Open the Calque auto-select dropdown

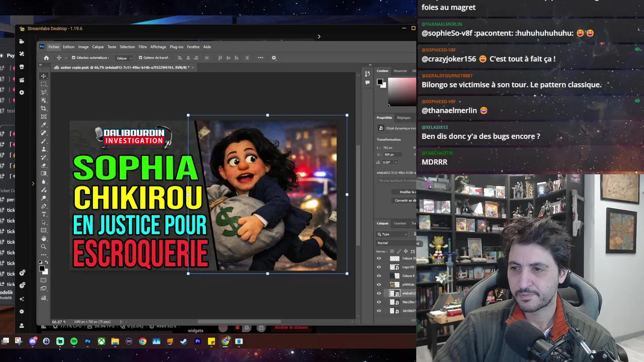(124, 58)
